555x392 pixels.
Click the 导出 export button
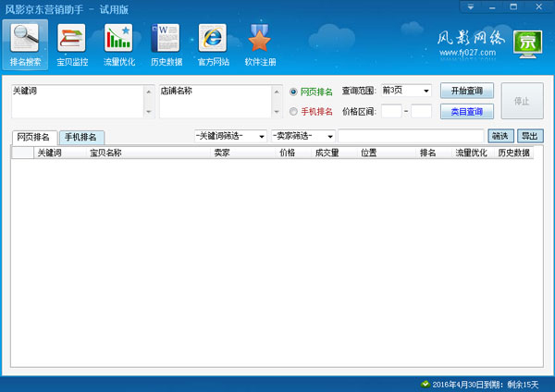click(x=530, y=136)
